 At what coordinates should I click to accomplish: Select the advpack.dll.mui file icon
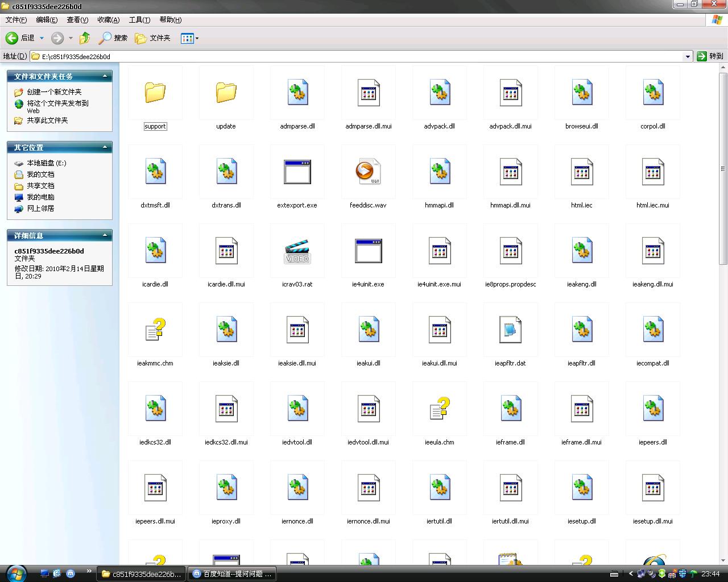coord(510,93)
